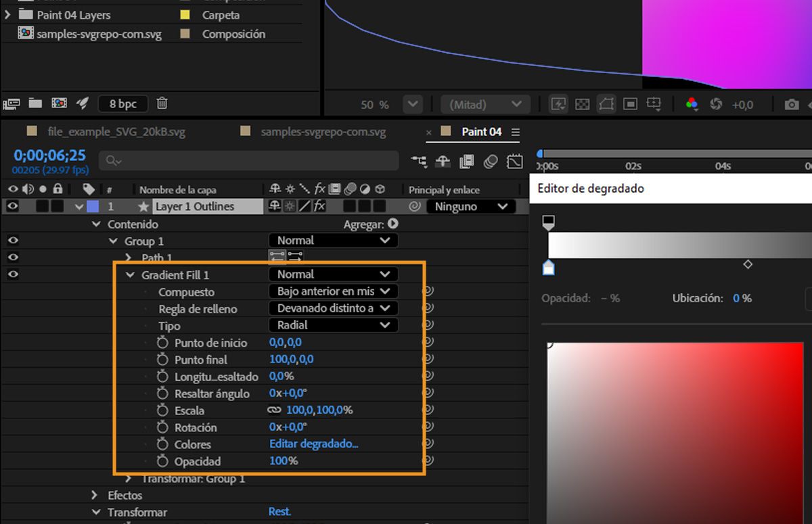This screenshot has width=812, height=524.
Task: Click the timeline search field
Action: tap(249, 161)
